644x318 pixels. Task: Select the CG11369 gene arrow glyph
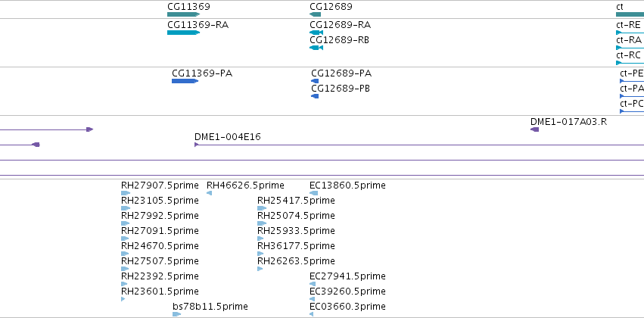(x=184, y=14)
